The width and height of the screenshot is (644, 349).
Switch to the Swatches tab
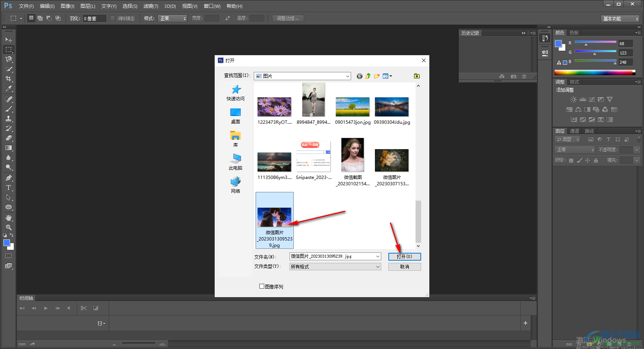pyautogui.click(x=574, y=33)
